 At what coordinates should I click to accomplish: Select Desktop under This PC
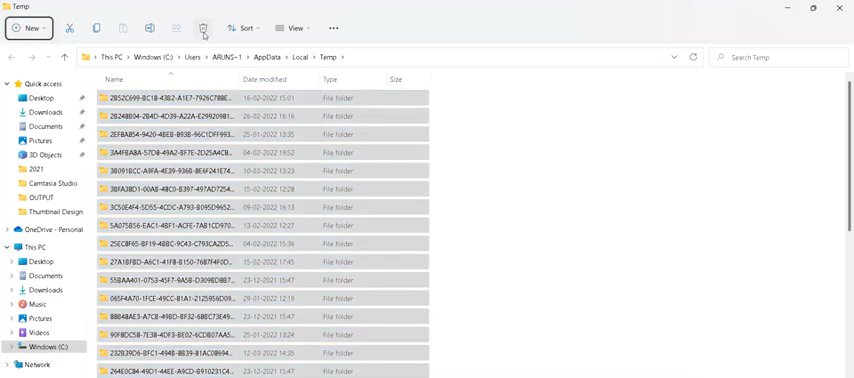click(x=41, y=262)
